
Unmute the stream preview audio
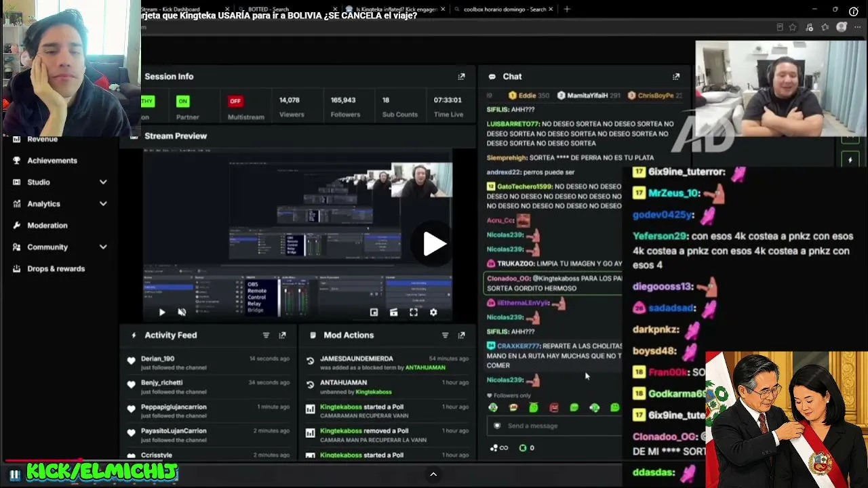point(182,312)
